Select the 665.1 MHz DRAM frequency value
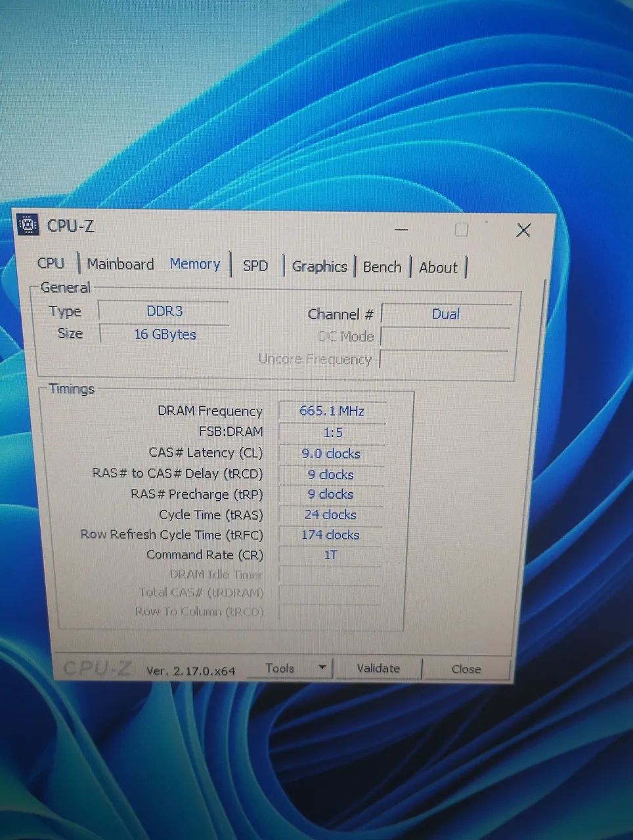This screenshot has height=840, width=633. (x=332, y=411)
